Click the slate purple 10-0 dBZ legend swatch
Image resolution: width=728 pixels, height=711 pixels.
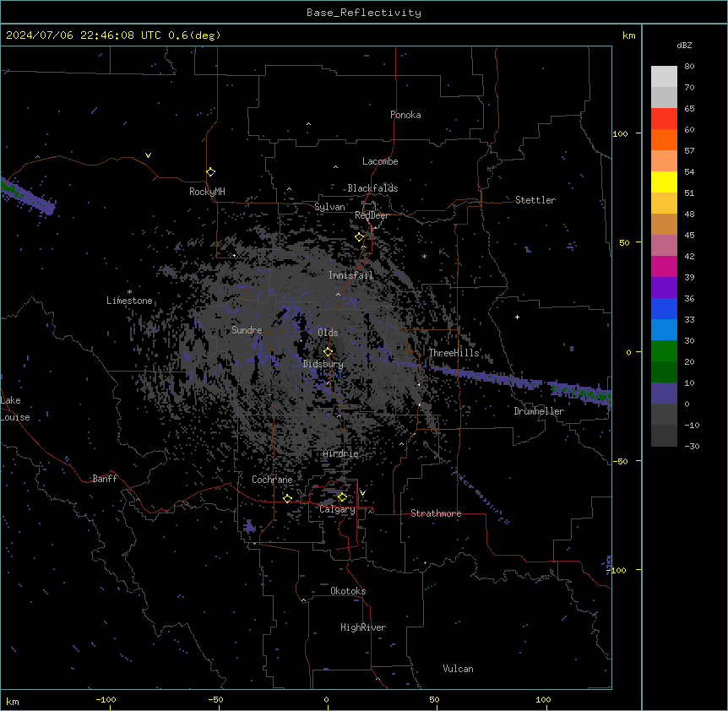coord(664,393)
